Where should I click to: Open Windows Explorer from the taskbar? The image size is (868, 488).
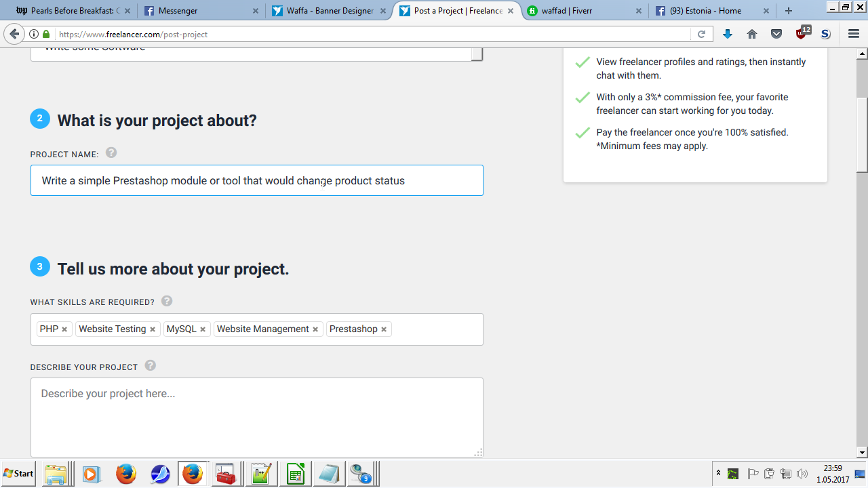(x=56, y=474)
